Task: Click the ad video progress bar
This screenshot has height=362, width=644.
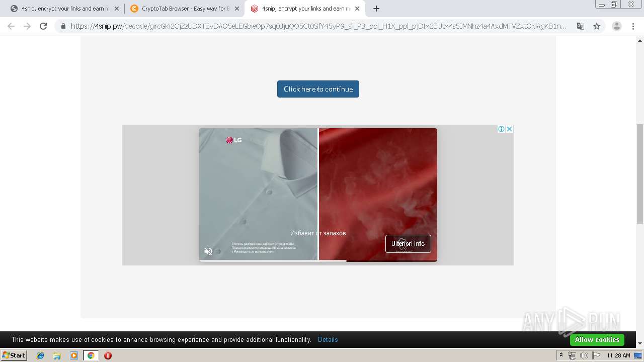Action: tap(318, 260)
